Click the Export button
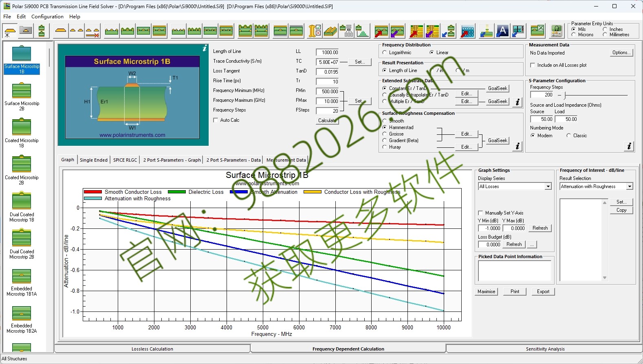Viewport: 643px width, 364px height. pos(543,292)
